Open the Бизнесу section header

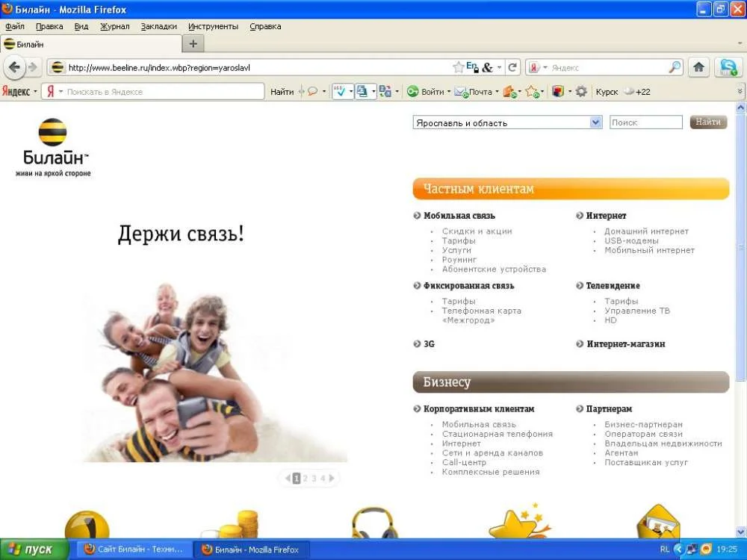click(x=571, y=382)
